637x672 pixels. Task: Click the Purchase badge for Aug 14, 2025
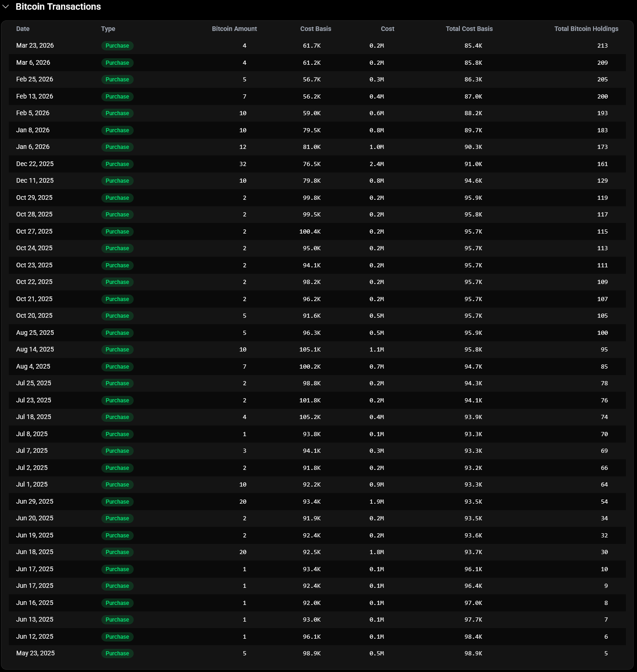(x=118, y=350)
